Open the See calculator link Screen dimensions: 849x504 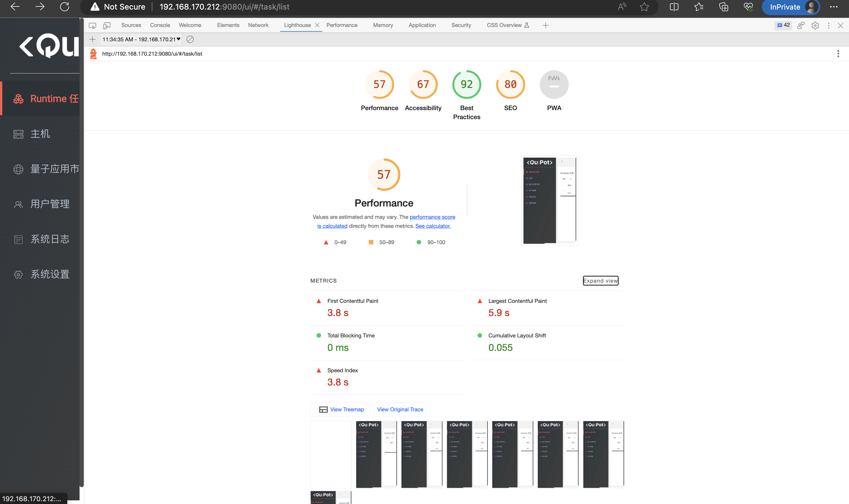point(433,226)
